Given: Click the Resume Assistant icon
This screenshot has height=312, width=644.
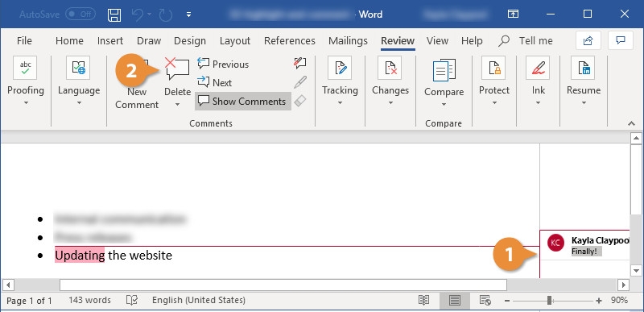Looking at the screenshot, I should point(583,68).
